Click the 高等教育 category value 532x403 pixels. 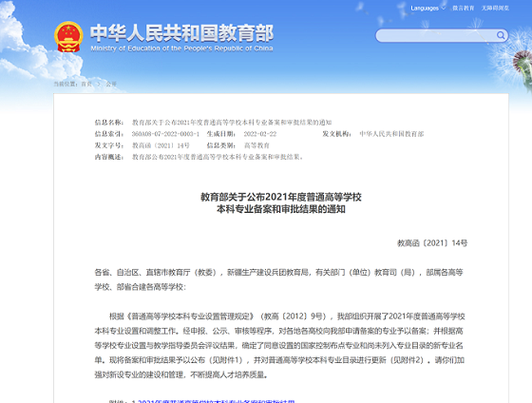click(x=256, y=145)
